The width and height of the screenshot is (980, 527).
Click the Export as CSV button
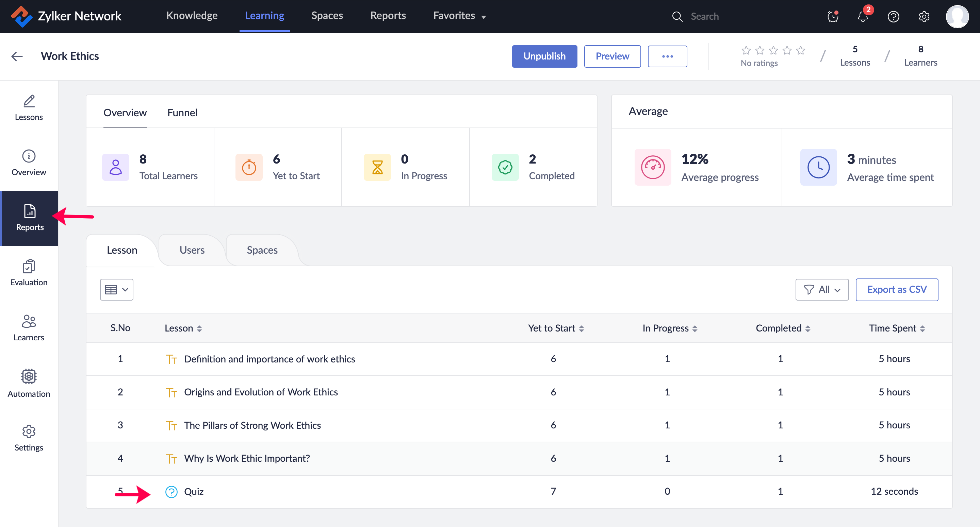[896, 290]
